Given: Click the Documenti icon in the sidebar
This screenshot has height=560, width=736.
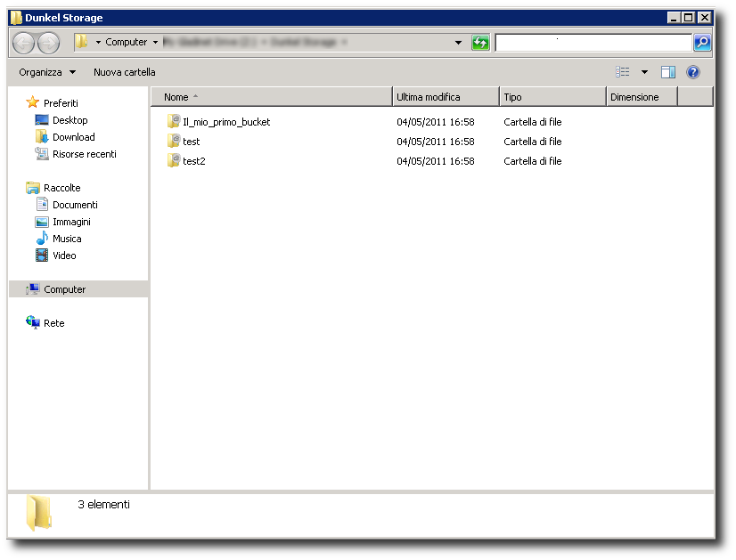Looking at the screenshot, I should [42, 204].
